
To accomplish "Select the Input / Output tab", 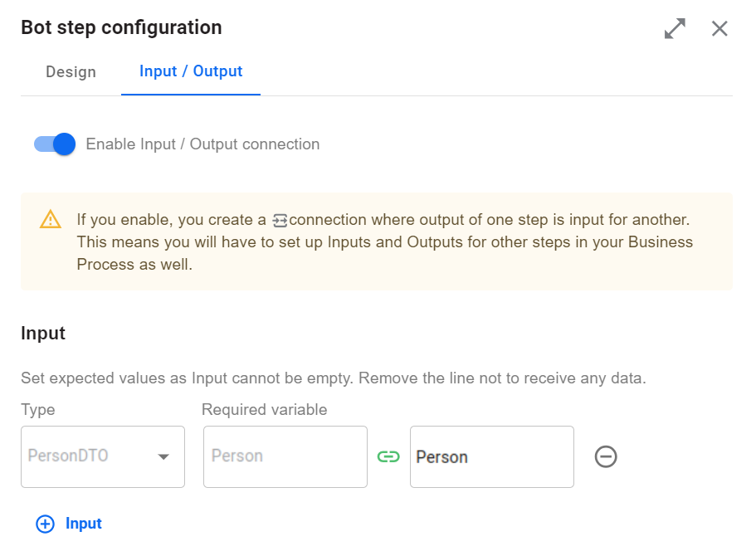I will [x=191, y=71].
